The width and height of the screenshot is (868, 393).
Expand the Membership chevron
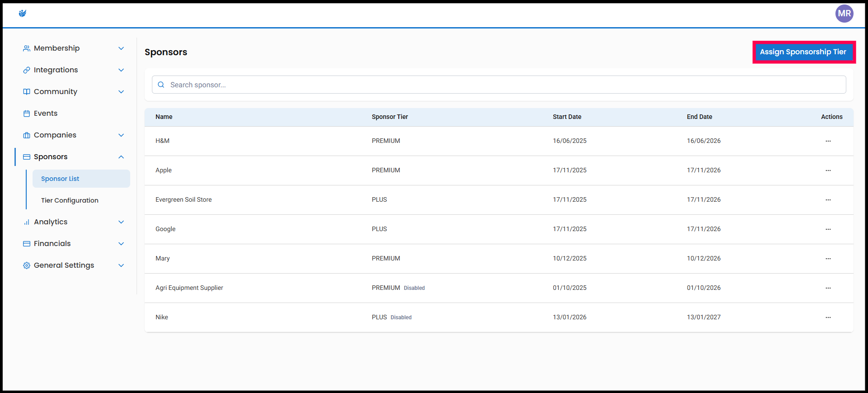pyautogui.click(x=121, y=48)
